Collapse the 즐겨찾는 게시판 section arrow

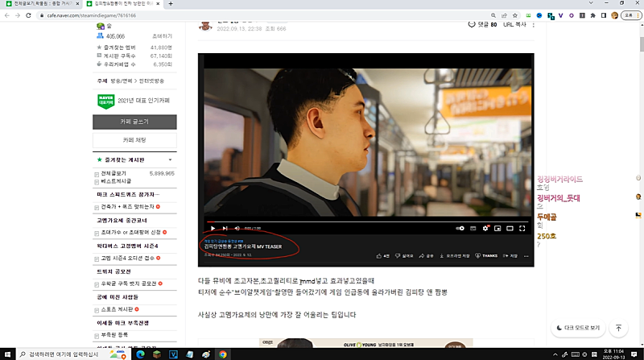[170, 159]
